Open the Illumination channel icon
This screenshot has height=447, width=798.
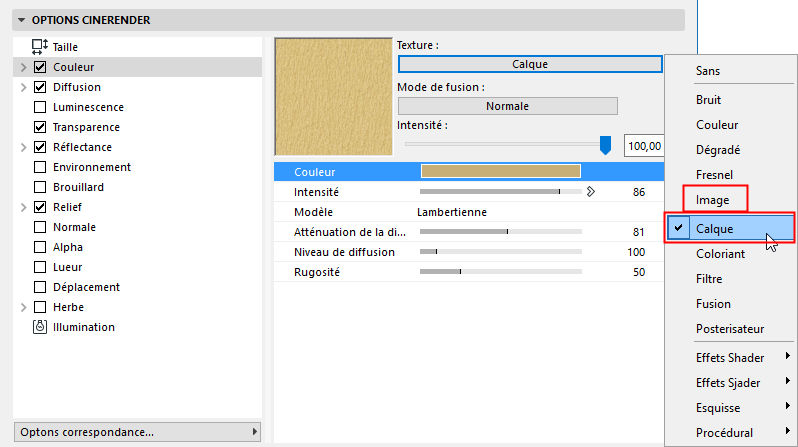40,327
